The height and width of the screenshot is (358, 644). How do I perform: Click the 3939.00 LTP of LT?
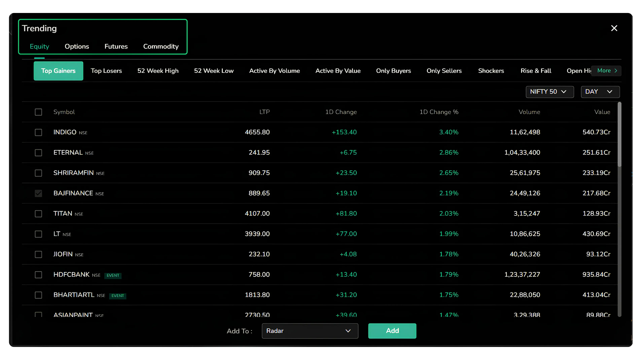pos(257,234)
